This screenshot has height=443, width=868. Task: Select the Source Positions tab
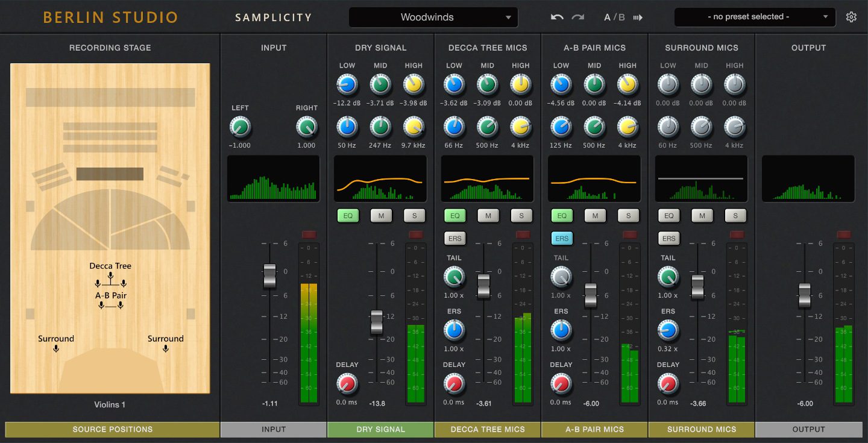[x=112, y=430]
